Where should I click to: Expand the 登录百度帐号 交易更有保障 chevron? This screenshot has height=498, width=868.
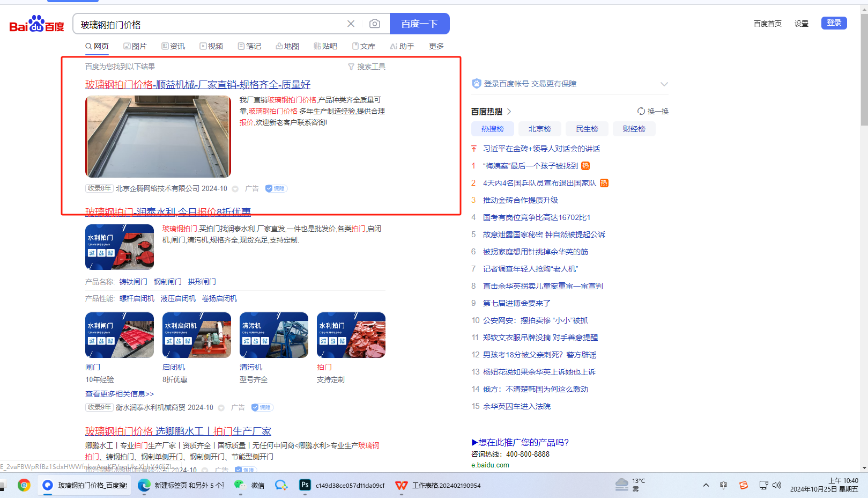pos(664,84)
